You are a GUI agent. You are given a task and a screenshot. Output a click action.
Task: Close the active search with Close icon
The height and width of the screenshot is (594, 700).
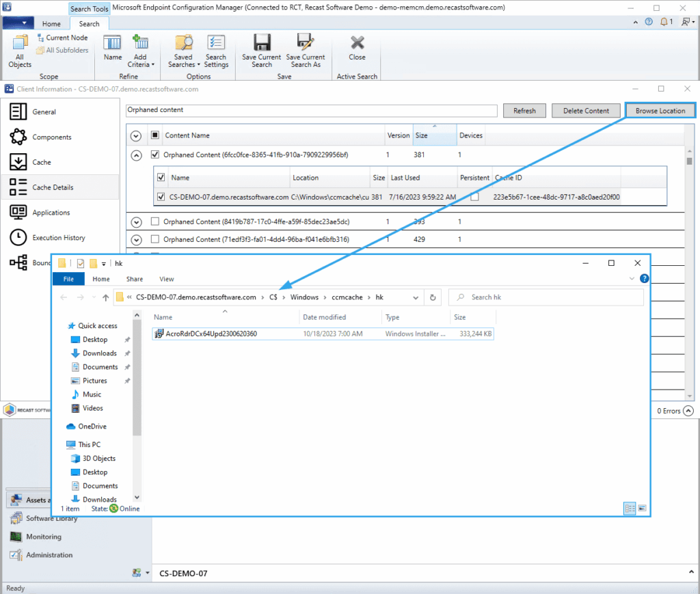click(357, 43)
